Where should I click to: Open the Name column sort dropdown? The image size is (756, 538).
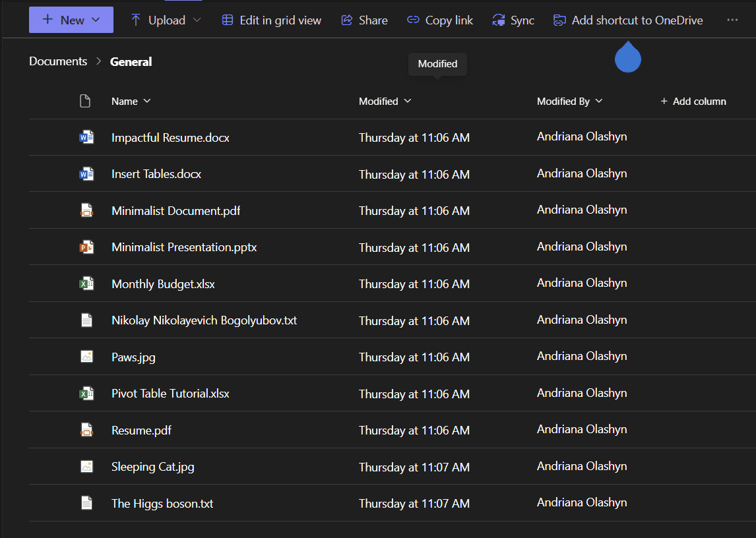(131, 101)
